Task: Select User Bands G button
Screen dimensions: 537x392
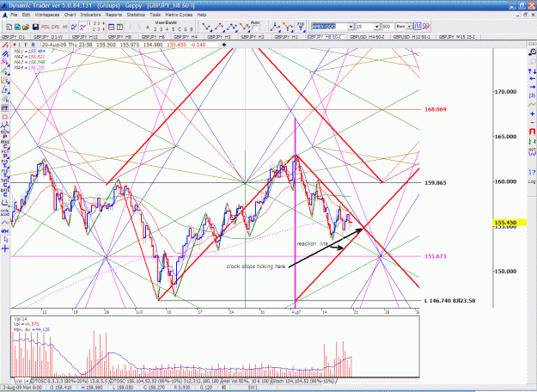Action: coord(186,29)
